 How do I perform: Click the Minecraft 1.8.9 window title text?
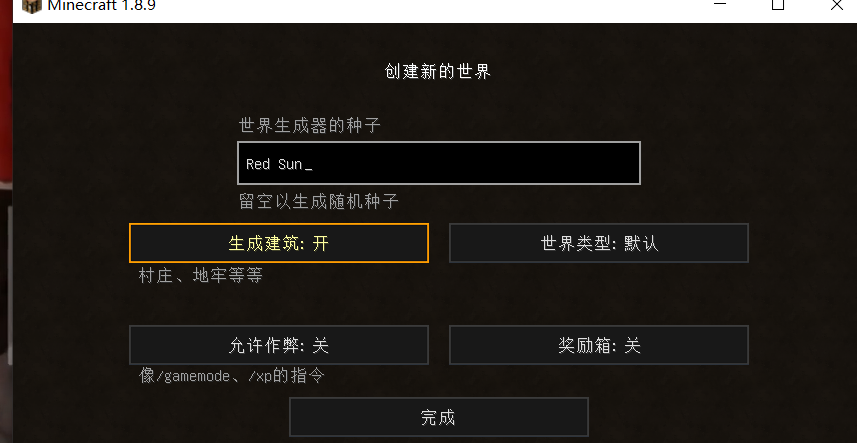pos(101,6)
